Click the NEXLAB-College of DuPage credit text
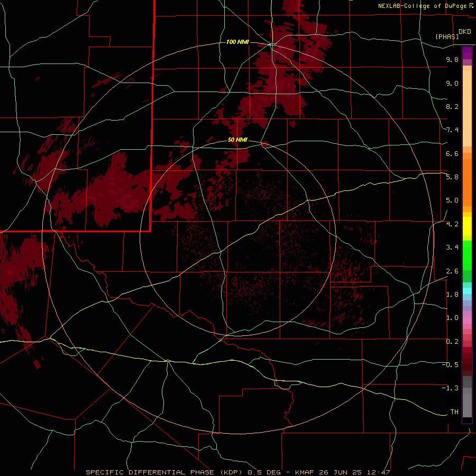The width and height of the screenshot is (476, 476). [423, 6]
